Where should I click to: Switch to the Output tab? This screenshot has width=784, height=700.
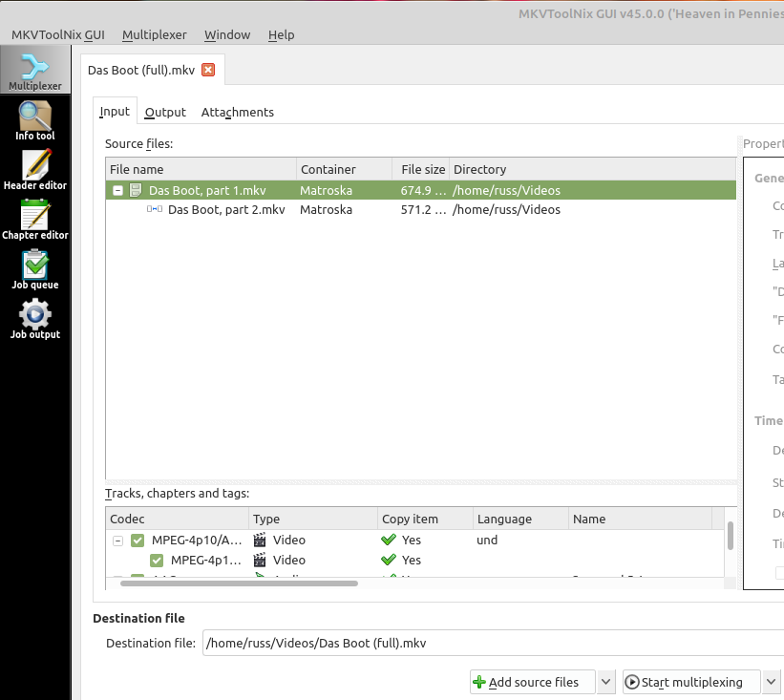click(x=165, y=112)
